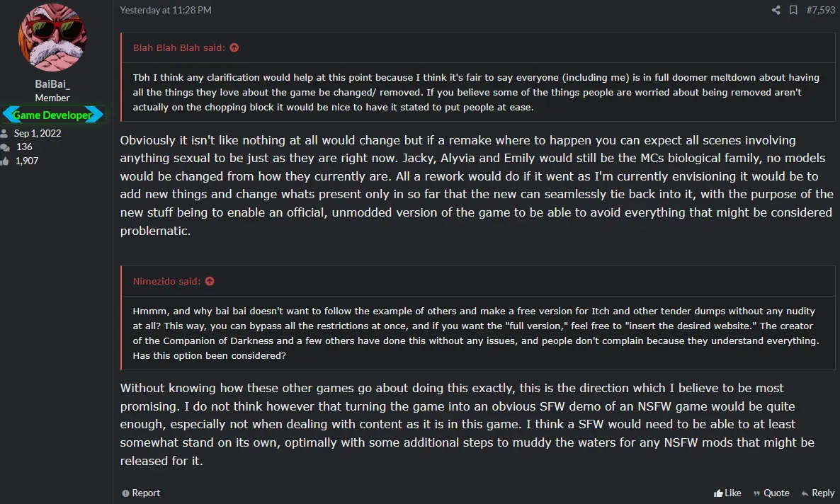Click the 'Yesterday at 11:28 PM' timestamp

166,10
